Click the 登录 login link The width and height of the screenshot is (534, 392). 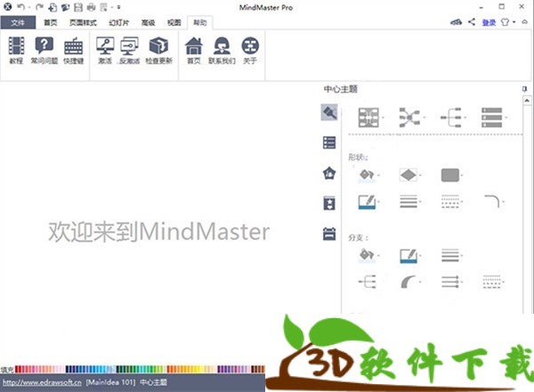[x=489, y=22]
